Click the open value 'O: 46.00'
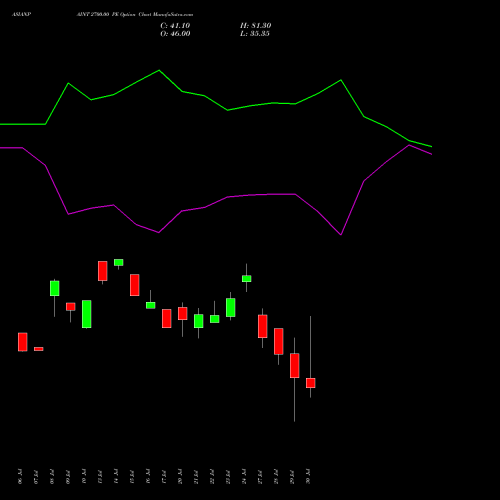This screenshot has height=500, width=500. click(x=175, y=34)
